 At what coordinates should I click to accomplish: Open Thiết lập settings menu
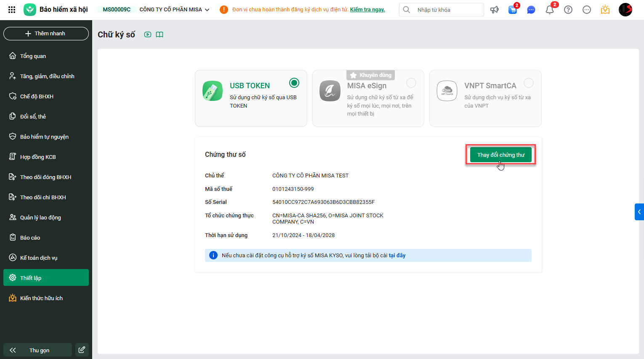point(46,277)
